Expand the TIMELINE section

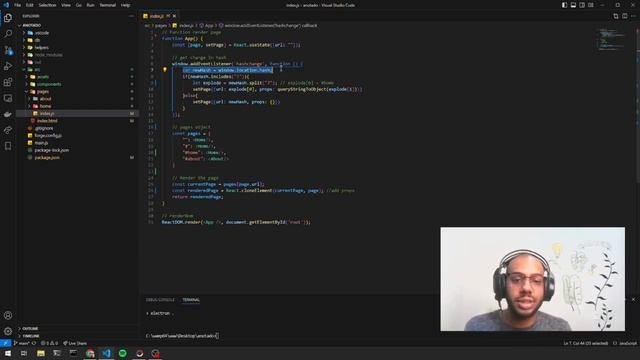(x=31, y=336)
